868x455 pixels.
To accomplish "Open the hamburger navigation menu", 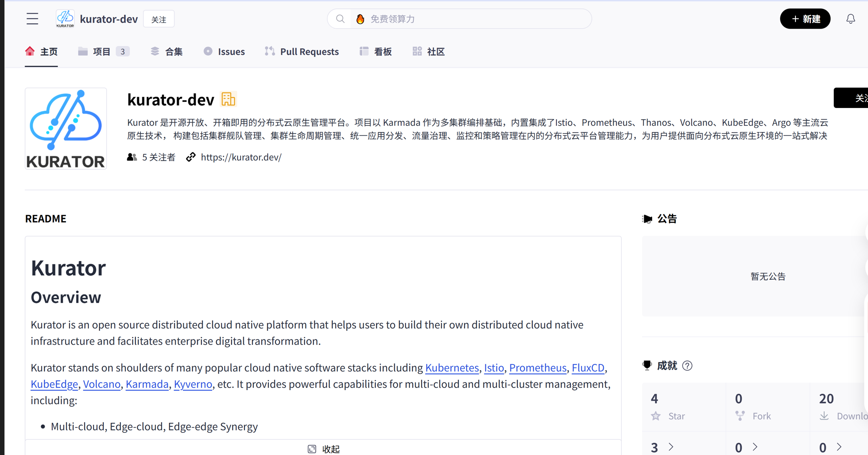I will [32, 19].
